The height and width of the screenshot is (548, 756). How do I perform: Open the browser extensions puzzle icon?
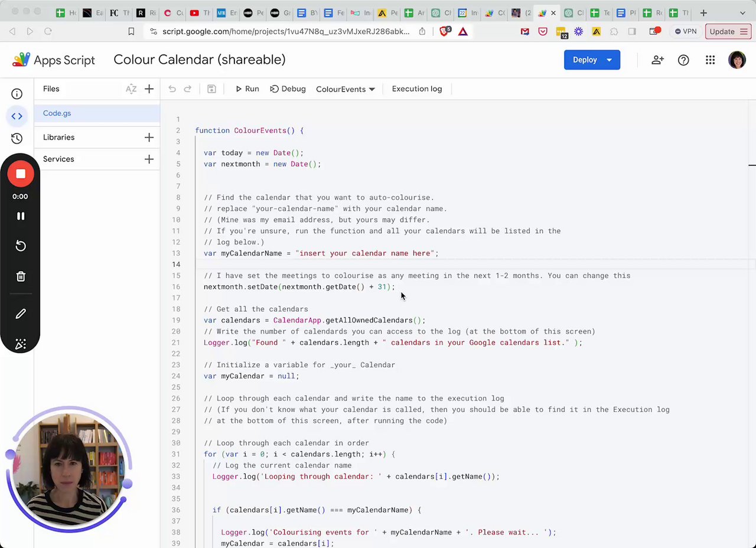[614, 31]
